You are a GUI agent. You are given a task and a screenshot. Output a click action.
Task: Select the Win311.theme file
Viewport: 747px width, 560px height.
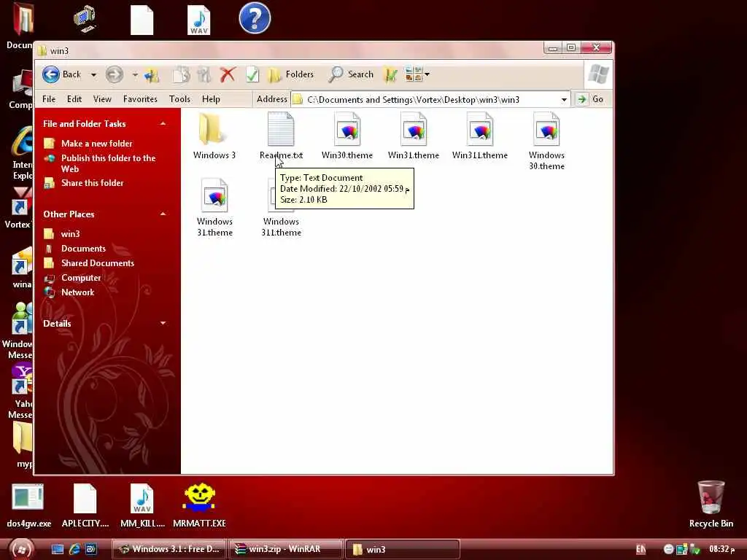480,136
